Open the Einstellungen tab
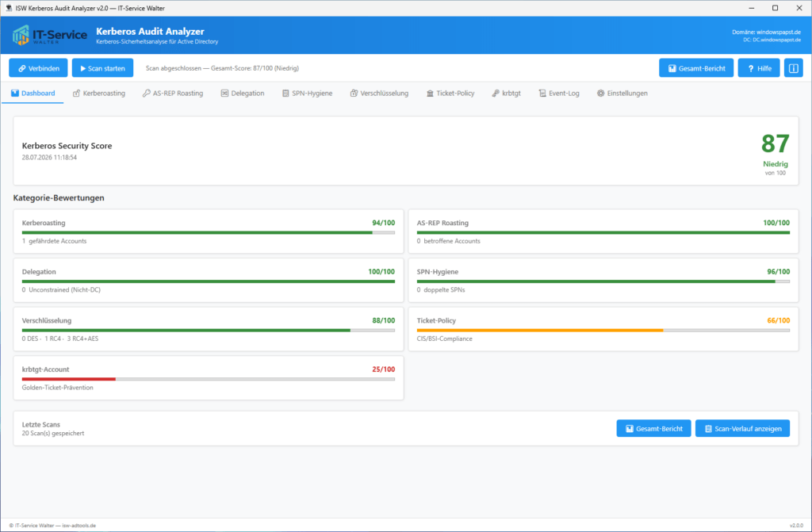812x532 pixels. coord(622,94)
